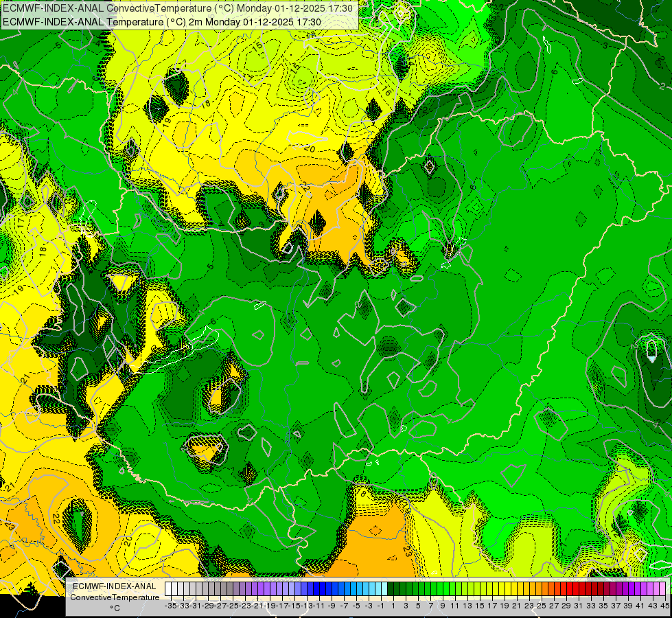
Task: Click the 25 value on the legend scale
Action: coord(542,606)
